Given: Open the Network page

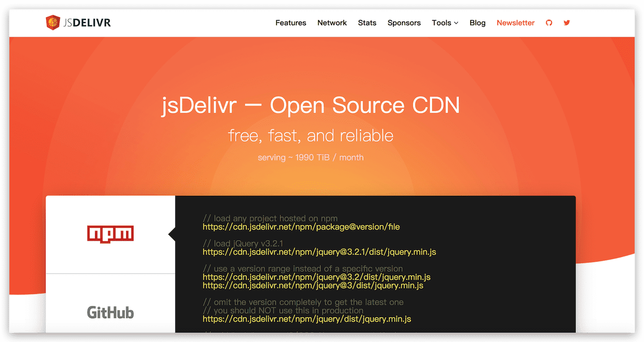Looking at the screenshot, I should pos(332,23).
